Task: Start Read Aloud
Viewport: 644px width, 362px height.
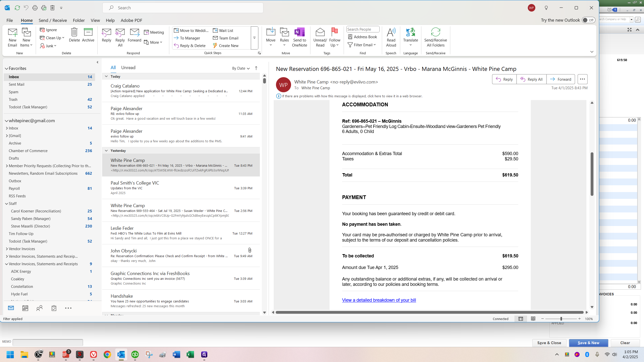Action: pos(391,37)
